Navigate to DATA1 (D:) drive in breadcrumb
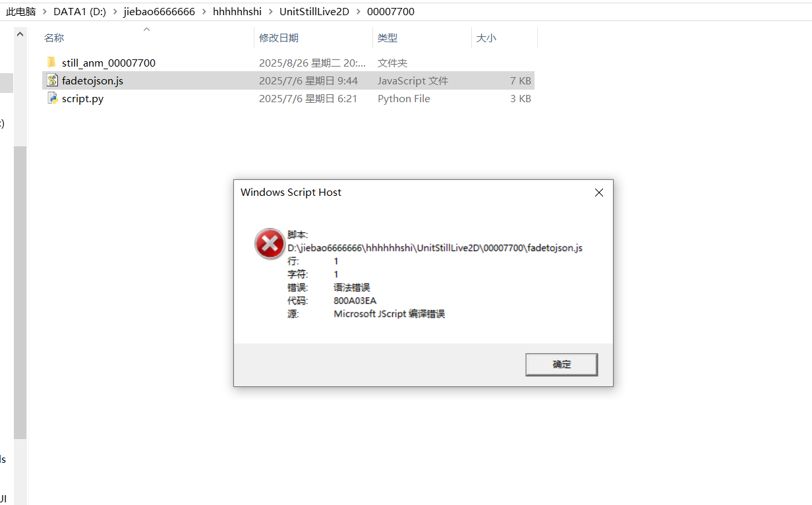 80,12
